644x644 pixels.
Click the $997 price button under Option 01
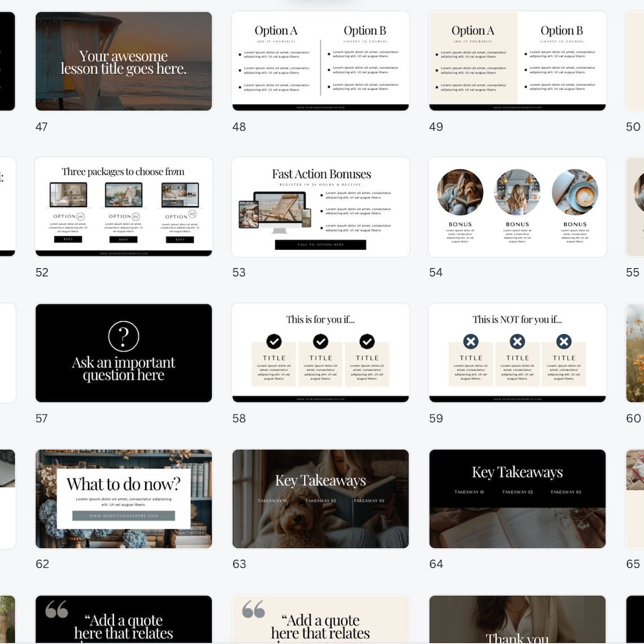pos(68,239)
